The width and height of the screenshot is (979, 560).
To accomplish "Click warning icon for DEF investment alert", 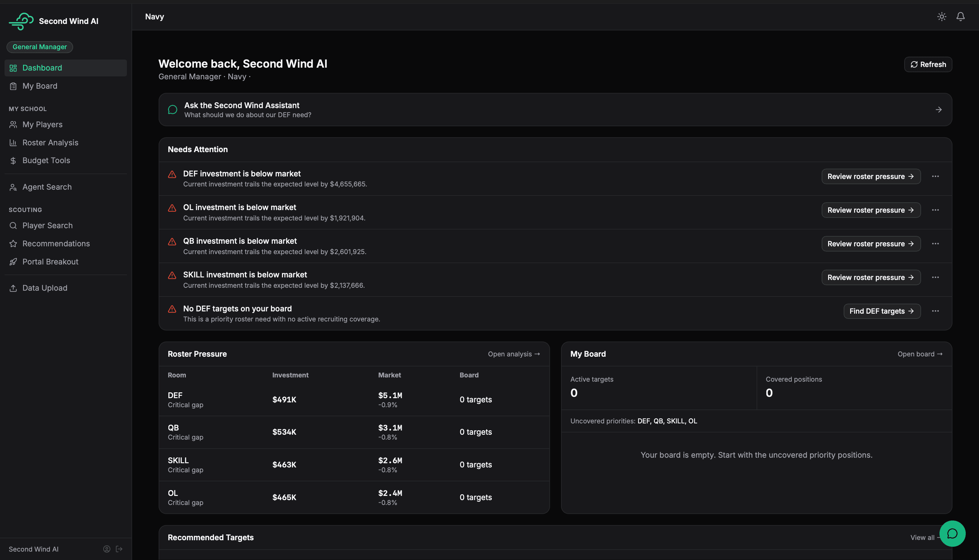I will point(172,174).
